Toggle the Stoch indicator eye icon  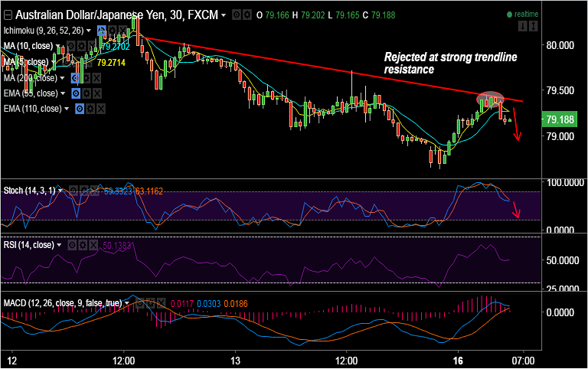coord(73,191)
